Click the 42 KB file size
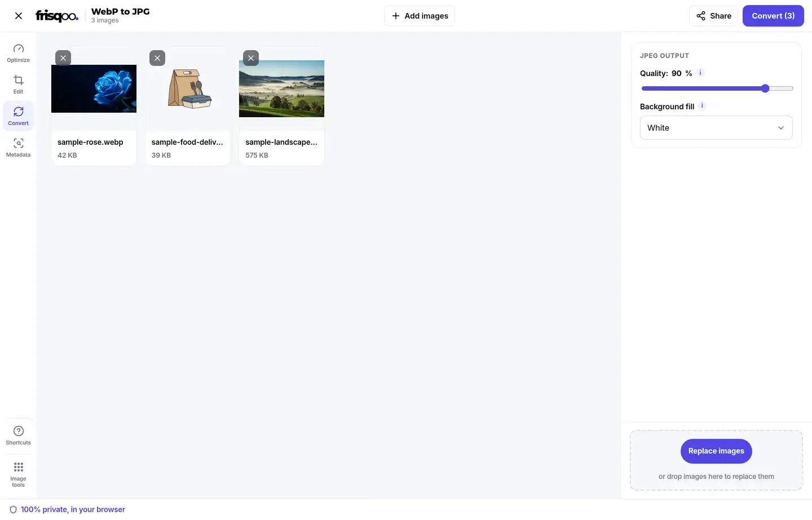The height and width of the screenshot is (520, 812). pyautogui.click(x=67, y=155)
